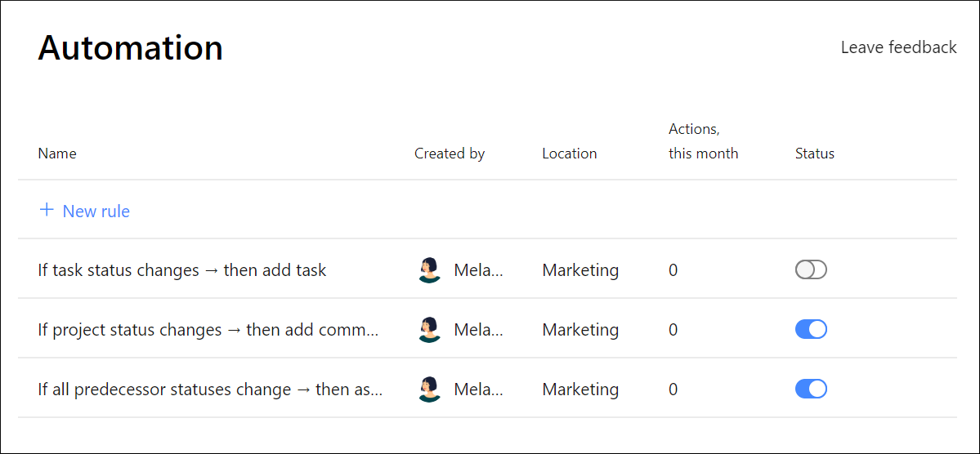Open rule 'If task status changes → then add task'
This screenshot has height=454, width=980.
click(x=181, y=270)
